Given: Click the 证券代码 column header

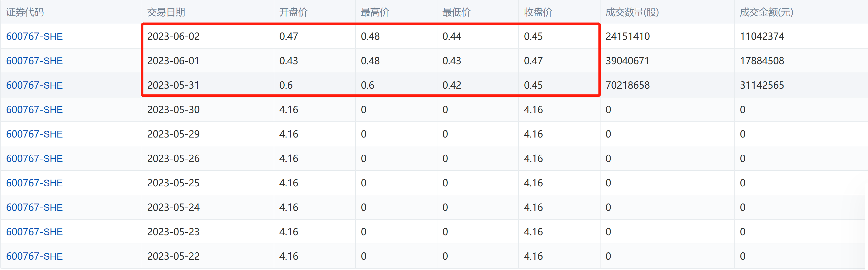Looking at the screenshot, I should pos(25,12).
